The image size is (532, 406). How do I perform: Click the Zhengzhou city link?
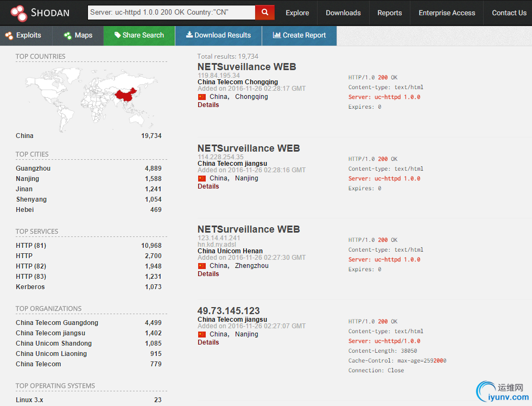[252, 266]
